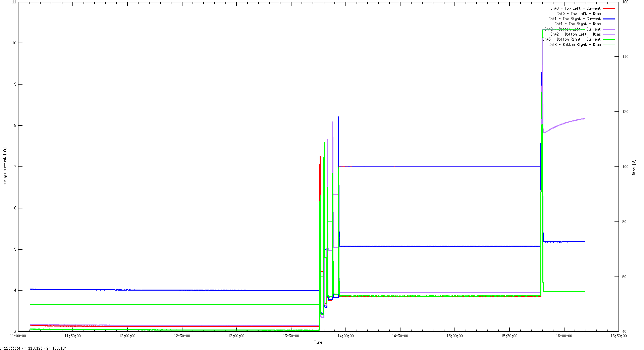
Task: Click the red Ch#0 Current line sample
Action: pyautogui.click(x=609, y=8)
